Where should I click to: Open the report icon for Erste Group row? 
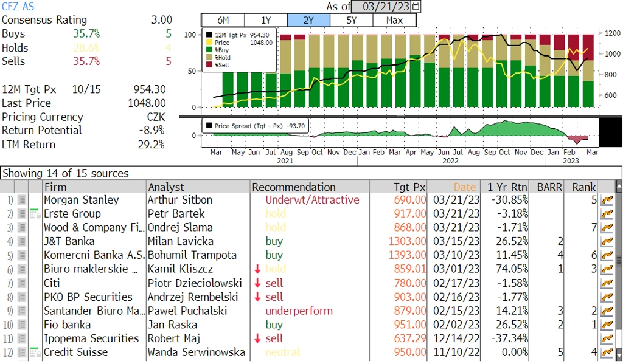[x=22, y=214]
